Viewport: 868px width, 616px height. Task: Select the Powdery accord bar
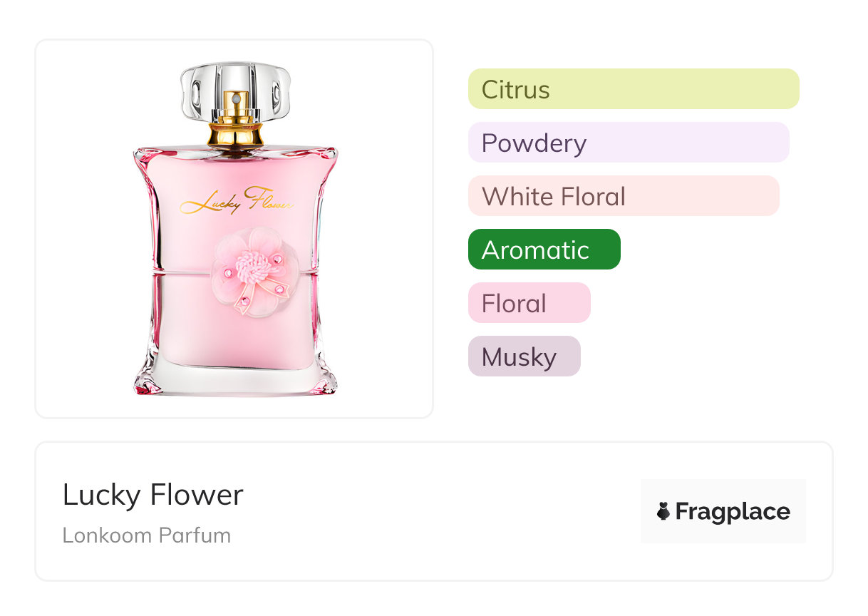click(x=628, y=143)
